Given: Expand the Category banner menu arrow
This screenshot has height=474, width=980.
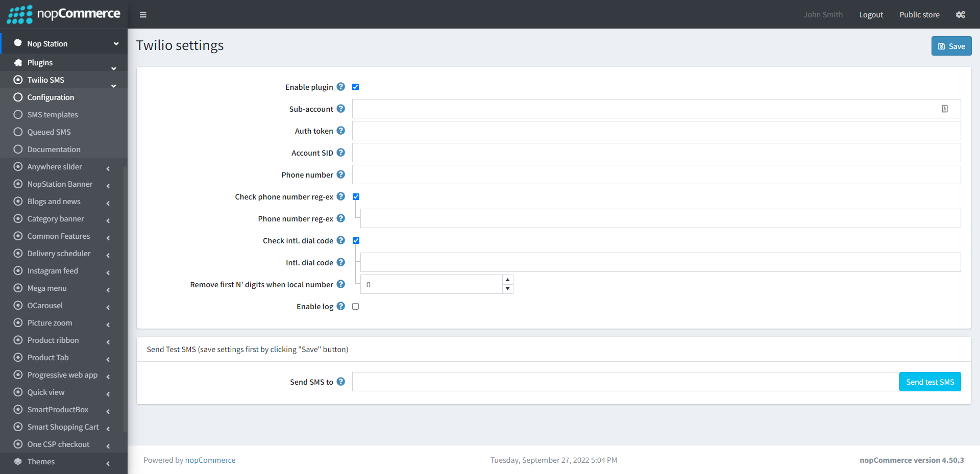Looking at the screenshot, I should [108, 220].
